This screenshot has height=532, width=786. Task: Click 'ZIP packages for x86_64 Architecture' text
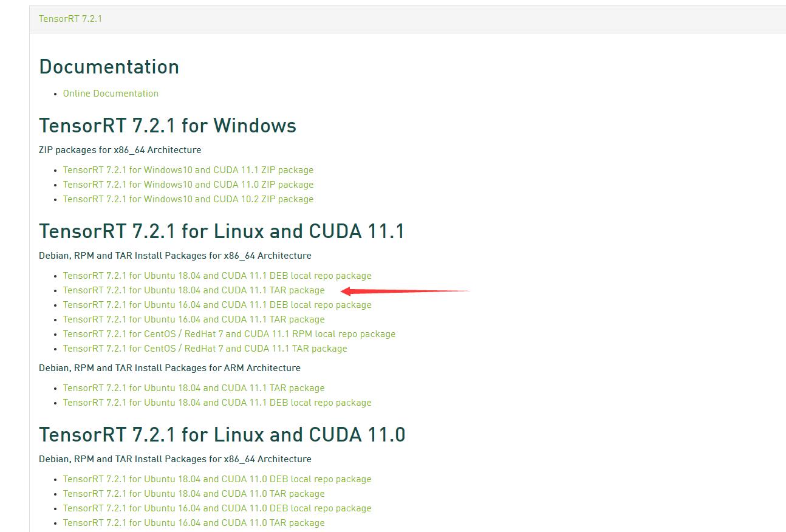click(120, 150)
